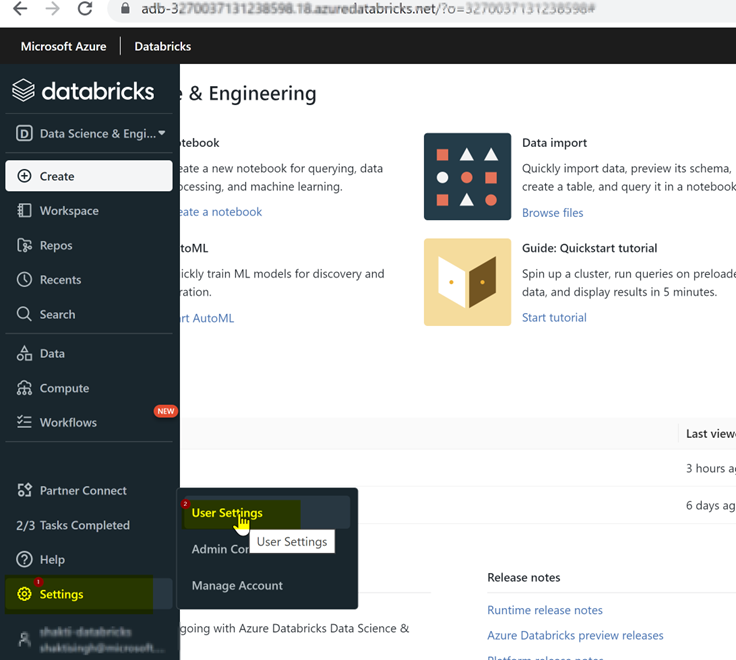
Task: Click the Partner Connect icon
Action: (24, 490)
